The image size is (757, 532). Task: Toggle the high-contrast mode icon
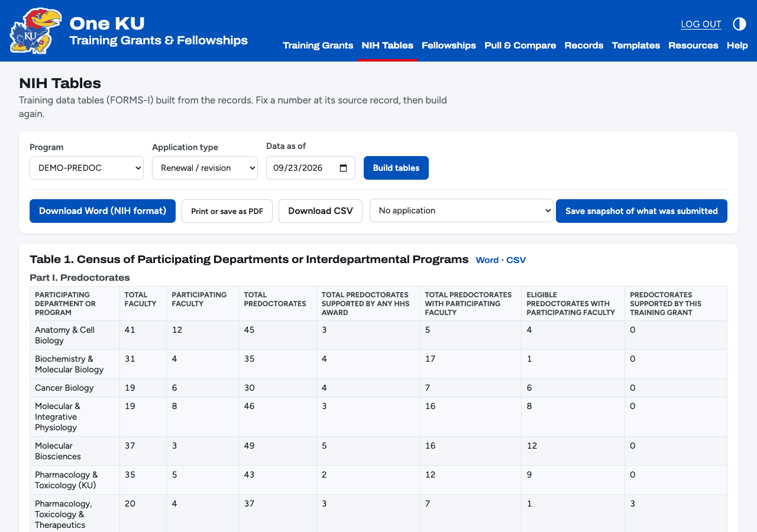[739, 24]
